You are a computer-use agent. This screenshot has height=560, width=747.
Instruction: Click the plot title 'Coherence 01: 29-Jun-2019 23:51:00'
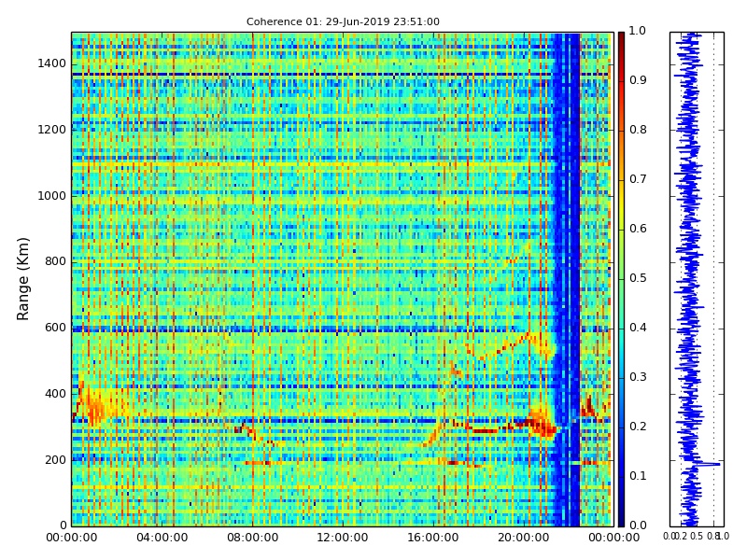(x=343, y=21)
